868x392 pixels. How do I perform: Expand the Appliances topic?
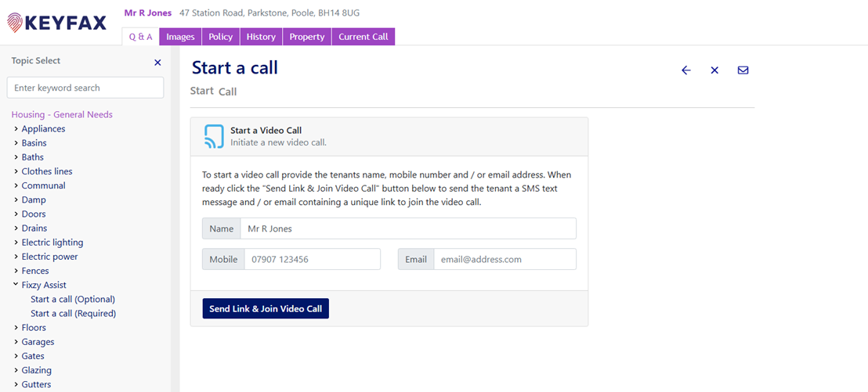16,129
